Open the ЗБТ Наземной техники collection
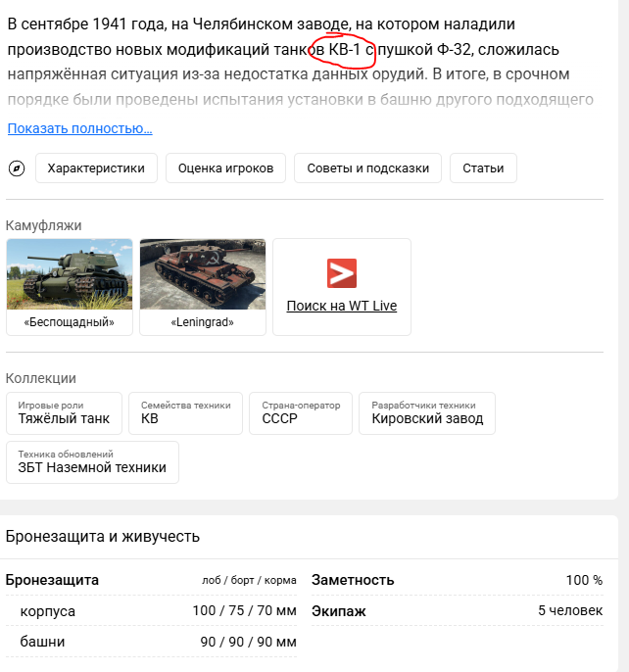Screen dimensions: 629x672 coord(92,462)
